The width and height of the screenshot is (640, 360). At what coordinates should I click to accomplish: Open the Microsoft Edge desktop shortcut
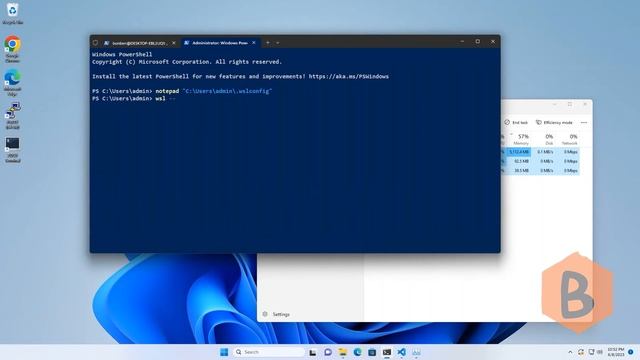coord(13,82)
